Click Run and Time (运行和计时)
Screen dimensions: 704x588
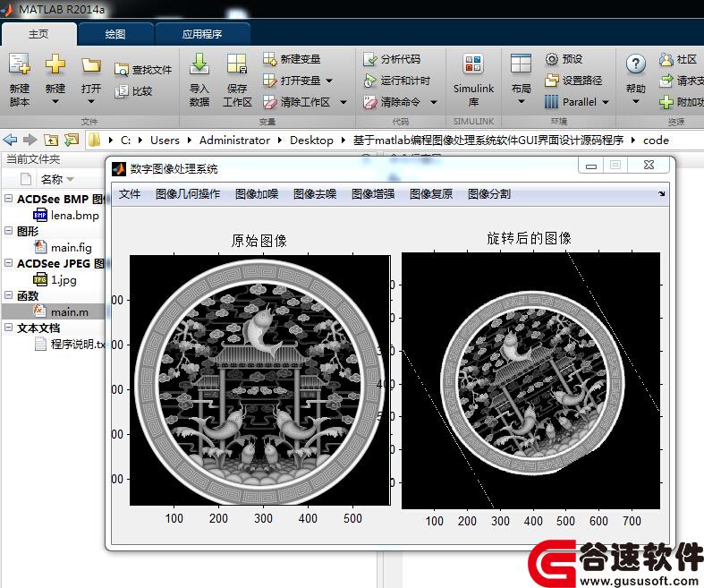coord(397,81)
